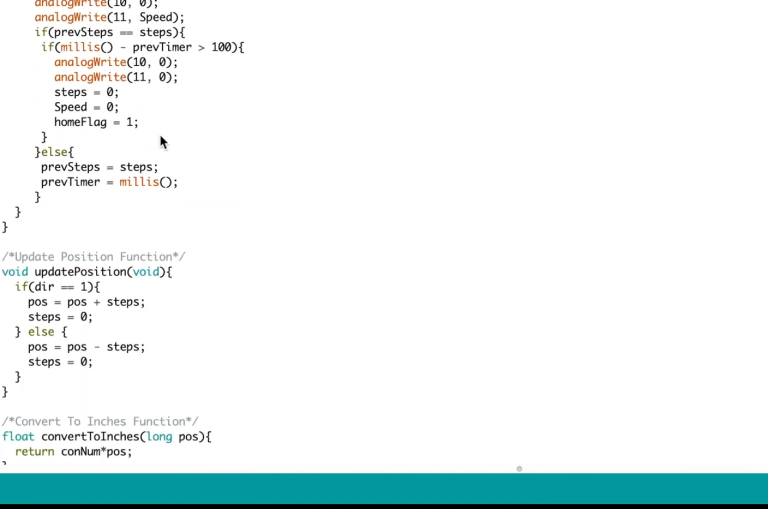The width and height of the screenshot is (768, 509).
Task: Click the Speed = 0 statement
Action: [86, 107]
